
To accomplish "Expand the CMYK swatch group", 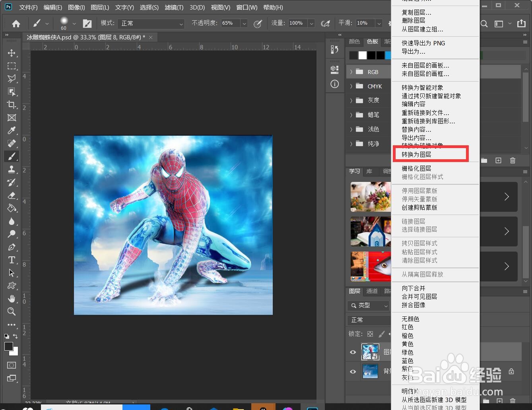I will 351,86.
